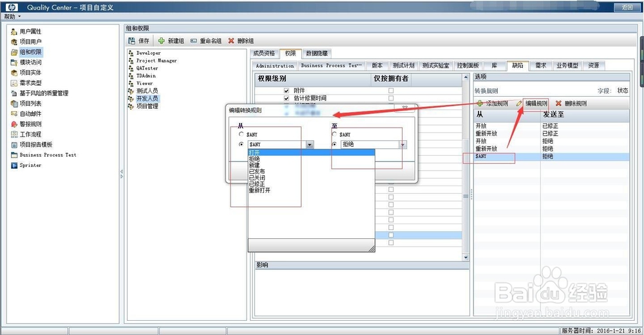Select the $ANY radio under 从

(241, 134)
